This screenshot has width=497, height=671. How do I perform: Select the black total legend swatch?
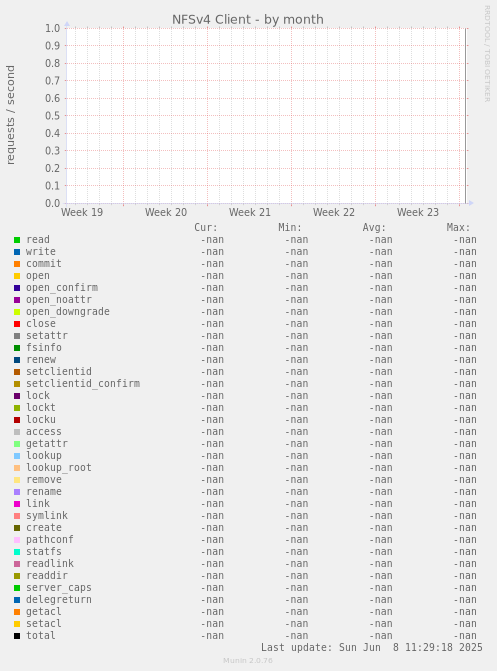click(x=17, y=636)
